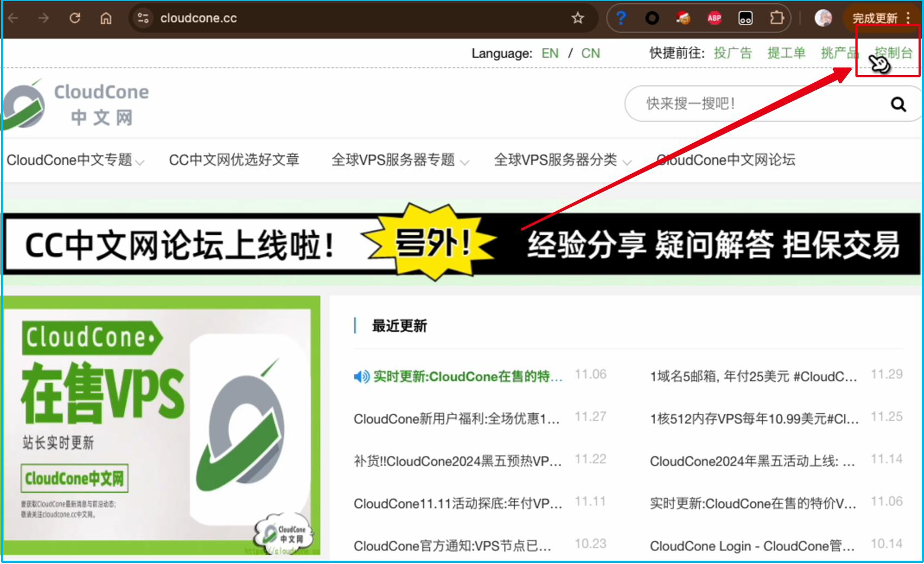
Task: Open the CloudCone中文网论坛 menu item
Action: (x=726, y=160)
